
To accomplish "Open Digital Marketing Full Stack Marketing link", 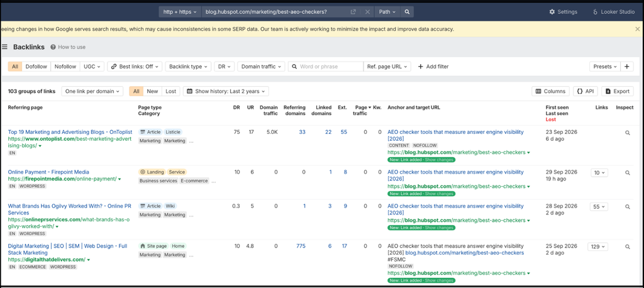I will pyautogui.click(x=67, y=250).
